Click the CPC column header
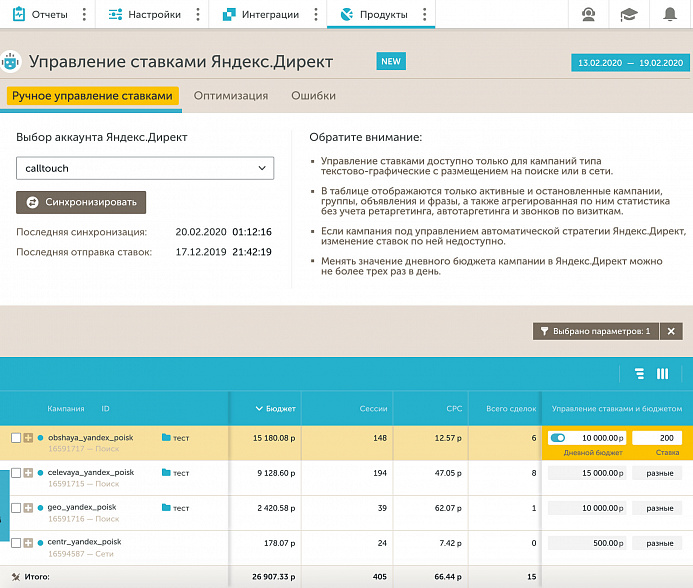This screenshot has width=693, height=588. point(454,409)
